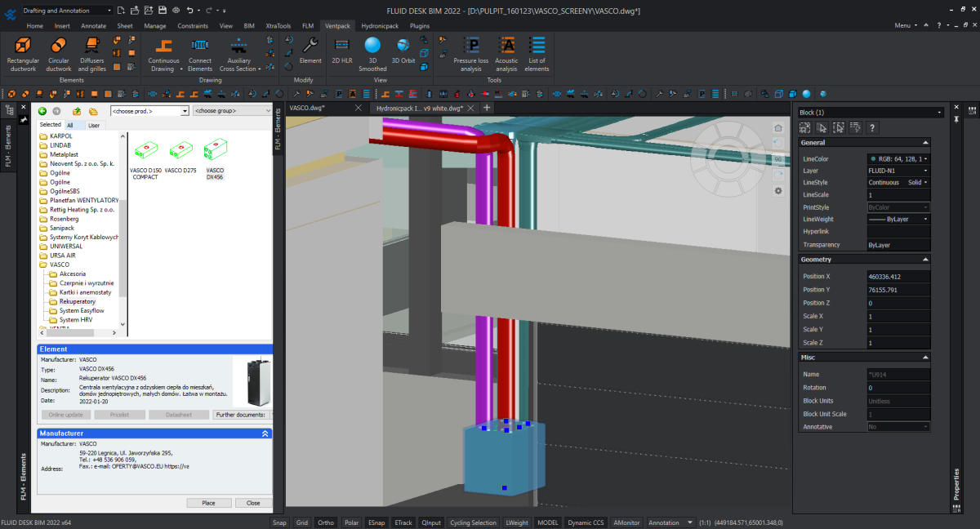Switch to the VASCO.dwg document tab
The height and width of the screenshot is (529, 980).
pos(308,108)
